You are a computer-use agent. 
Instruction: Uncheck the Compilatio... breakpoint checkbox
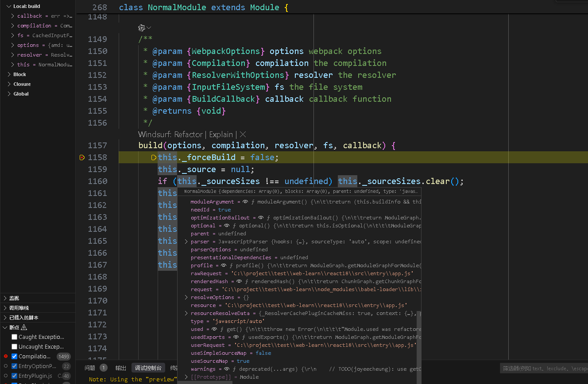click(x=14, y=357)
